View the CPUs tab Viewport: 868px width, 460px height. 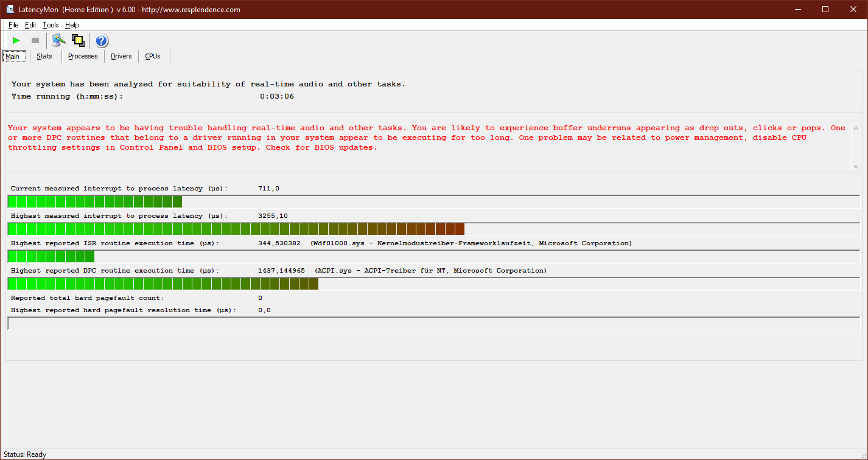[x=153, y=56]
